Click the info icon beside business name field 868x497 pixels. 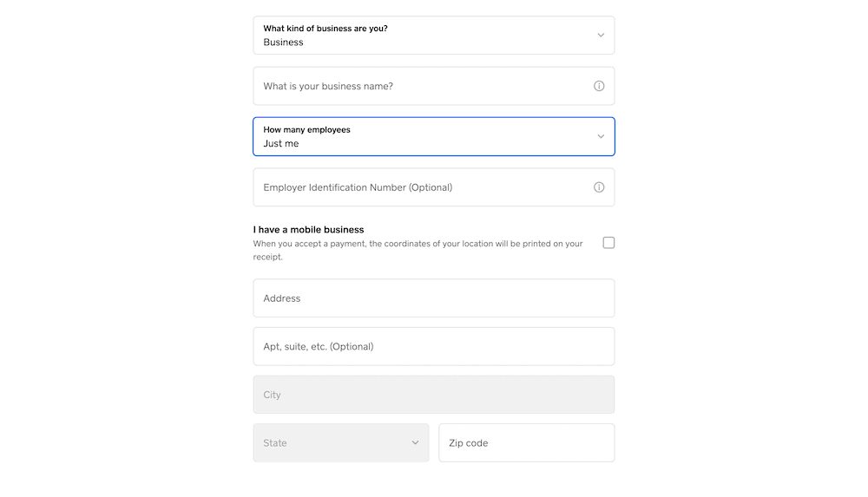click(599, 86)
